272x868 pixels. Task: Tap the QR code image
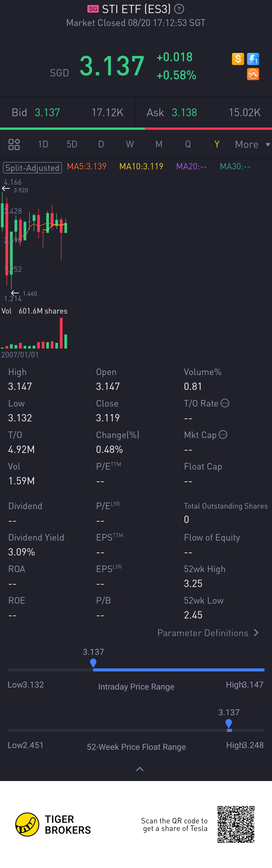(236, 824)
